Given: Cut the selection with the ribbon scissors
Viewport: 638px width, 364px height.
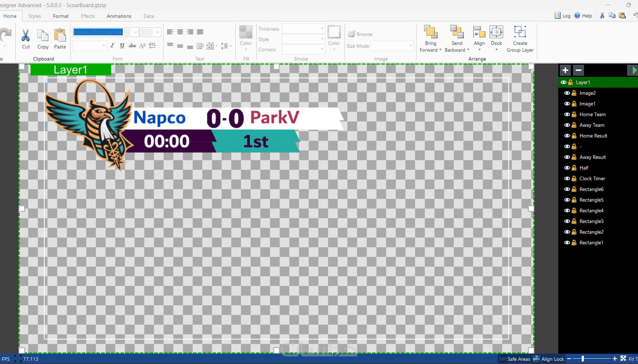Looking at the screenshot, I should click(x=26, y=39).
